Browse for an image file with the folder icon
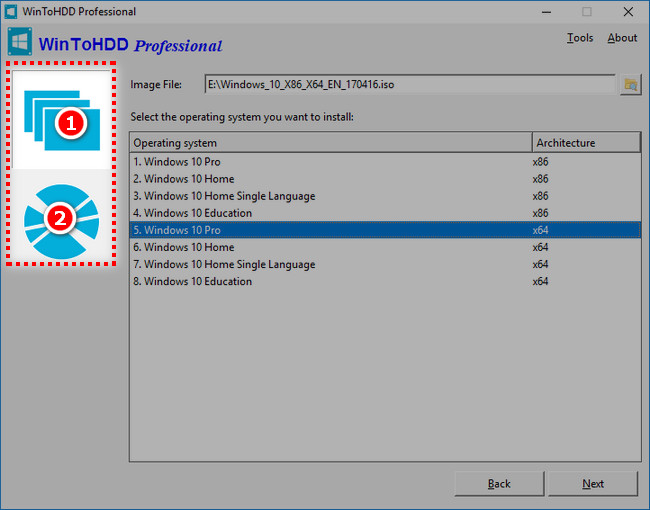 (631, 85)
